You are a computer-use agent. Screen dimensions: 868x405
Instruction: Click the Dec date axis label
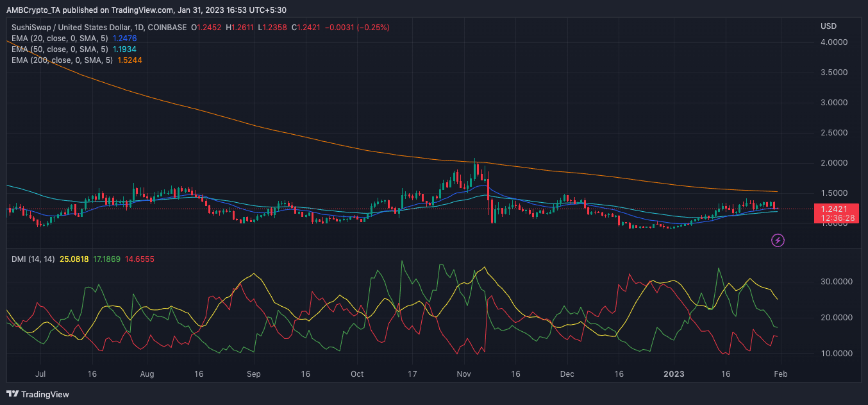point(567,374)
